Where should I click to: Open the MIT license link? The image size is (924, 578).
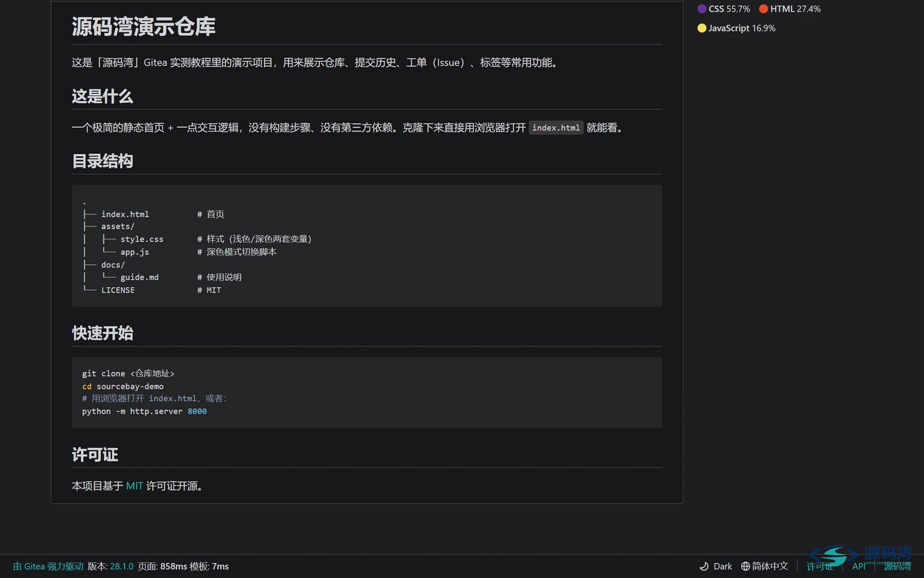(134, 486)
